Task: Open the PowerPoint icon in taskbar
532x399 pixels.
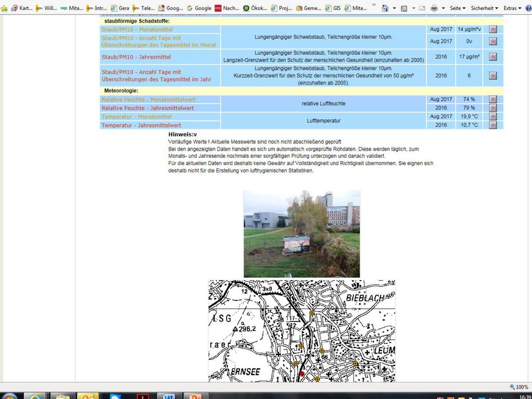Action: tap(195, 395)
